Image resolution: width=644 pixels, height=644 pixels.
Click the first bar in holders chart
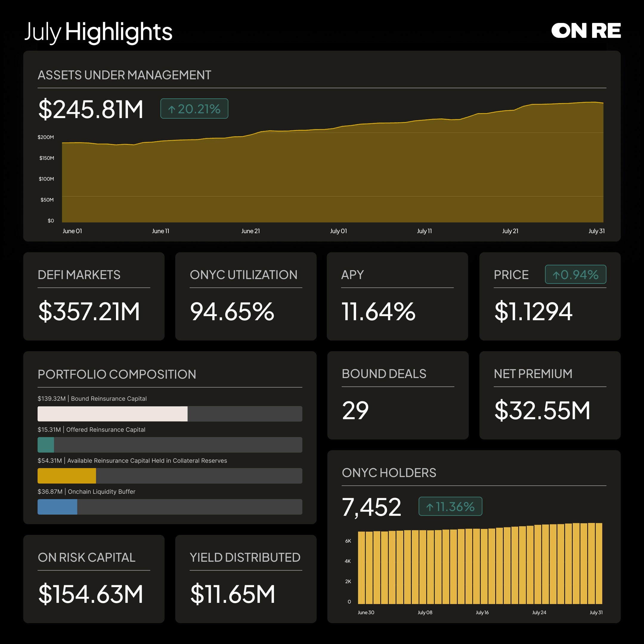[361, 568]
